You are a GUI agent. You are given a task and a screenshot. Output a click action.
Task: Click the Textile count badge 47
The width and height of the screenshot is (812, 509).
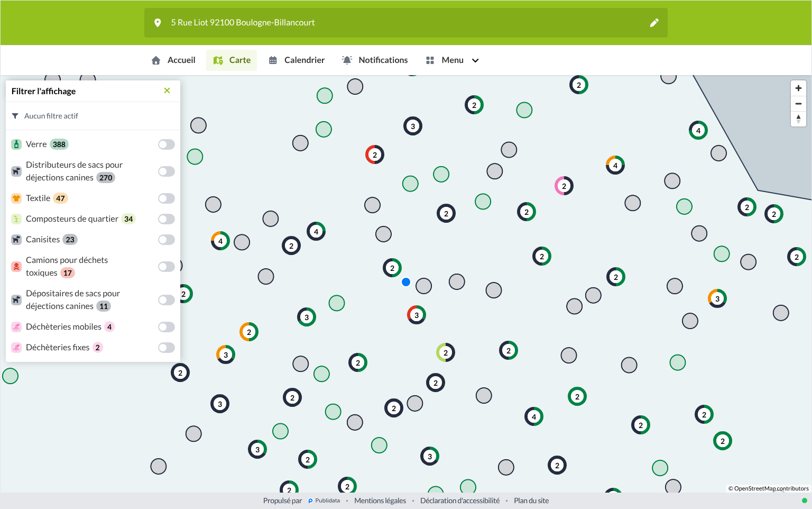pos(61,198)
